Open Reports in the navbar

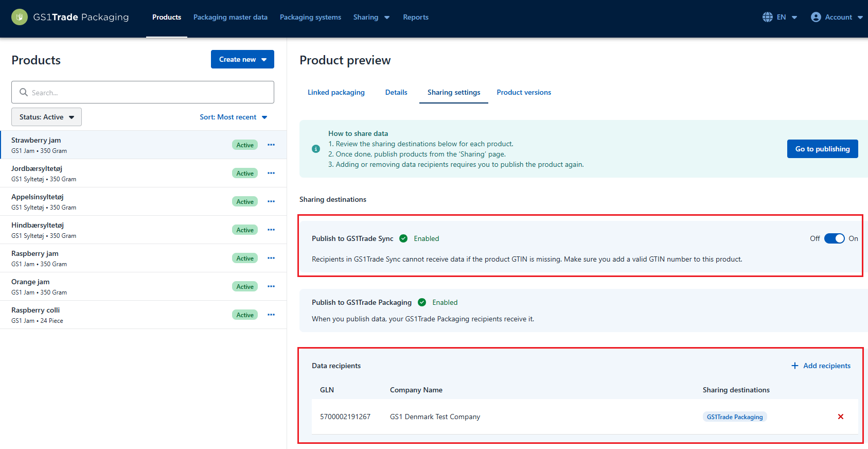click(x=416, y=17)
